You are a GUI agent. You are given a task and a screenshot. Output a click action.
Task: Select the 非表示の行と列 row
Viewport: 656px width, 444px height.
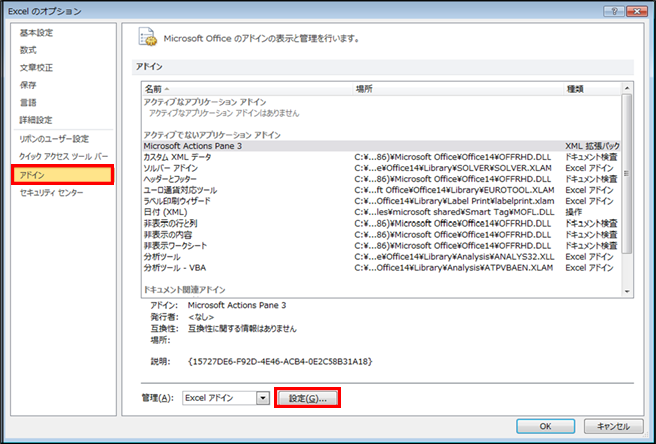[381, 223]
